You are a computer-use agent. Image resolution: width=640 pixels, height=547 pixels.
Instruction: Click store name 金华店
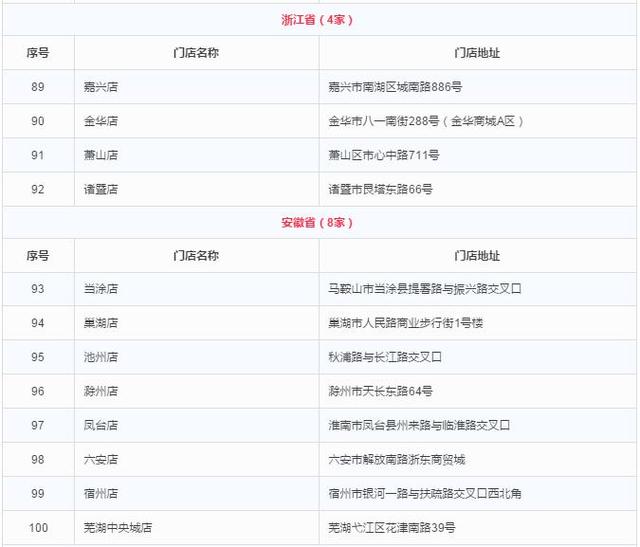(101, 121)
